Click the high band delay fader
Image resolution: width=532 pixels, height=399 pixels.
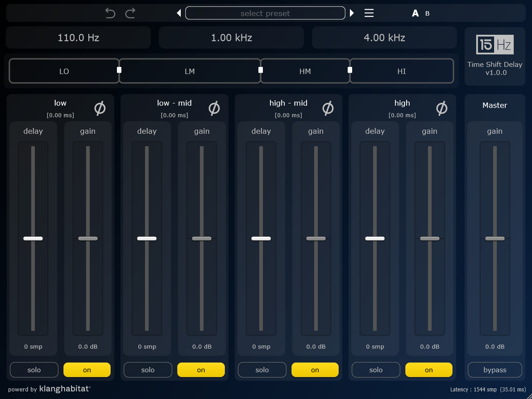point(375,239)
